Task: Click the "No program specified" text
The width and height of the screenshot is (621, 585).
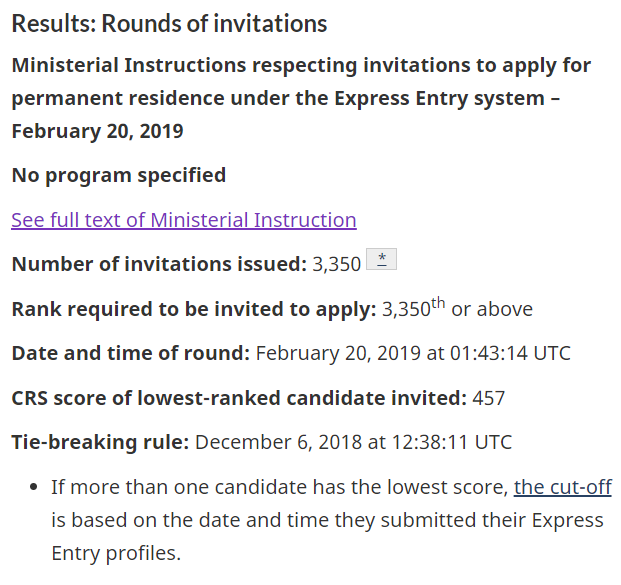Action: [118, 175]
